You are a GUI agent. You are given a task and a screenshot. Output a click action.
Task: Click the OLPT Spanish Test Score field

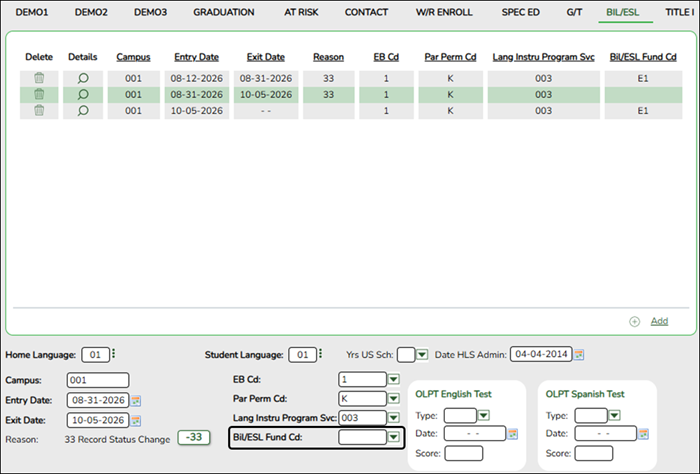[594, 453]
